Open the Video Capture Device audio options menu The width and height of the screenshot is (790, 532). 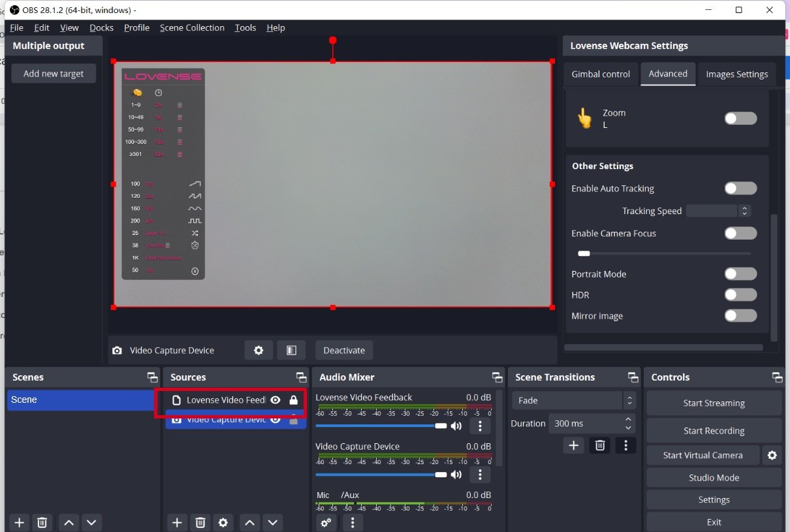click(x=480, y=475)
